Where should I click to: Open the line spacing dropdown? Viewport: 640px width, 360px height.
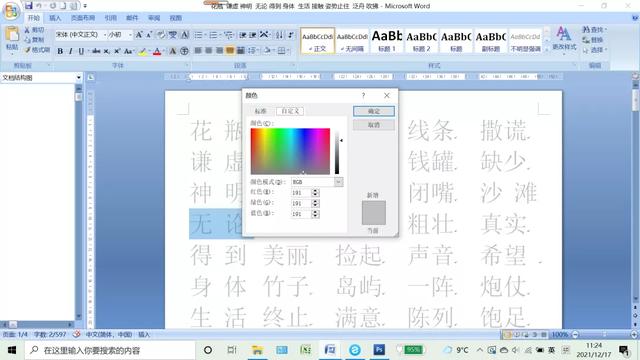[253, 51]
